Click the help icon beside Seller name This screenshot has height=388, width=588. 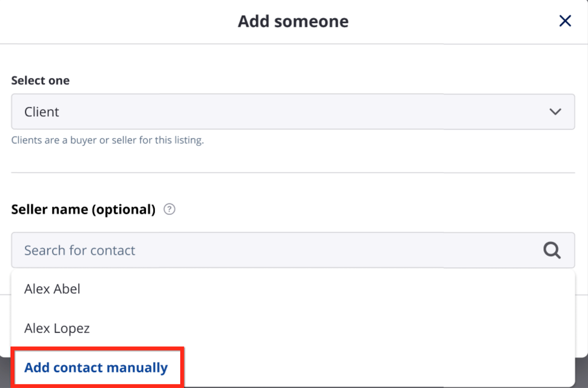[169, 209]
